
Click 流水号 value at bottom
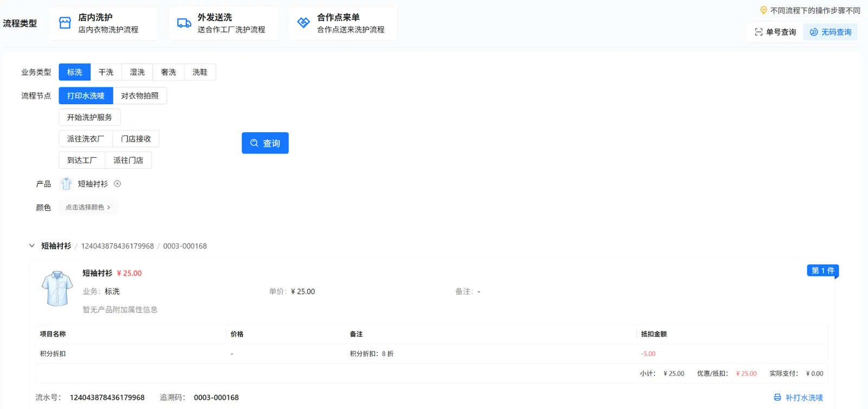107,398
